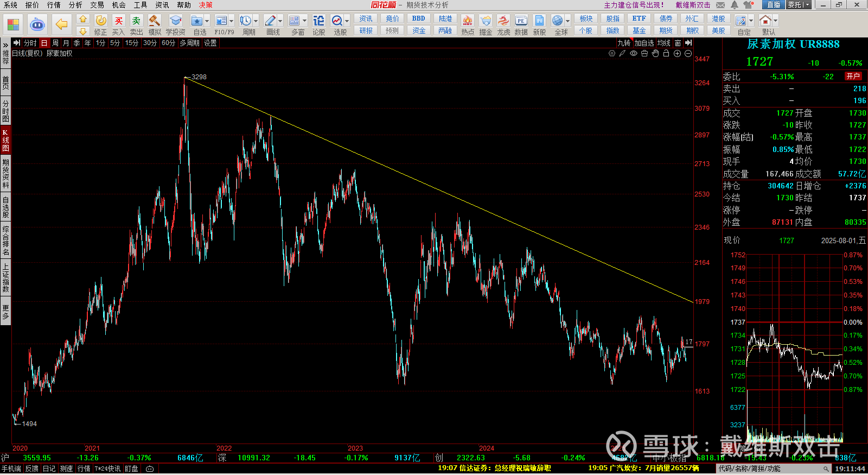Expand the 周期 dropdown arrow
Image resolution: width=868 pixels, height=475 pixels.
pos(256,21)
